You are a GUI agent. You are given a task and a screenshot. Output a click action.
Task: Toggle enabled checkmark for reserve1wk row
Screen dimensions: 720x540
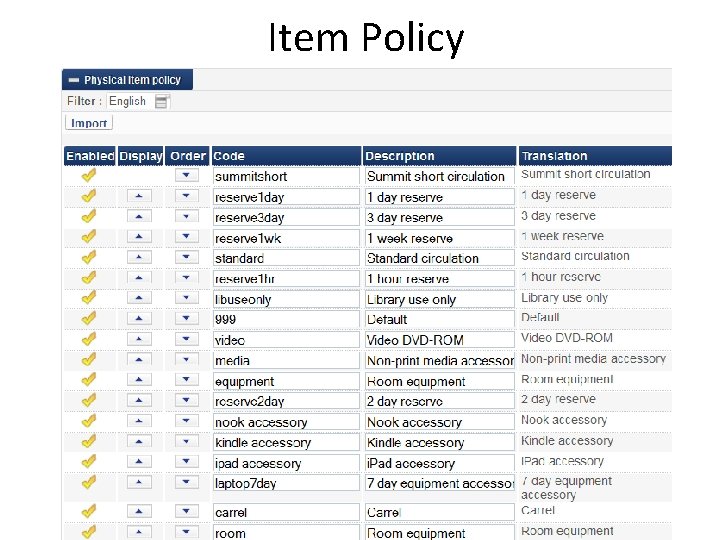coord(89,237)
